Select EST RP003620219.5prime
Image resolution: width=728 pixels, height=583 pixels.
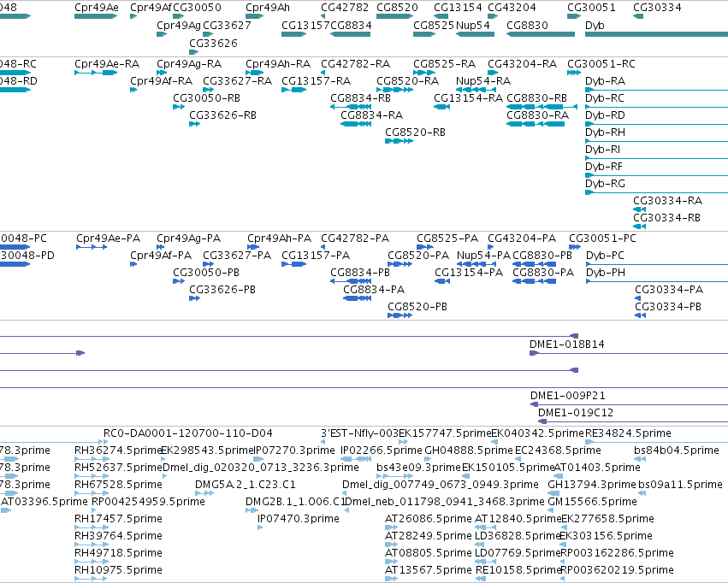point(563,579)
